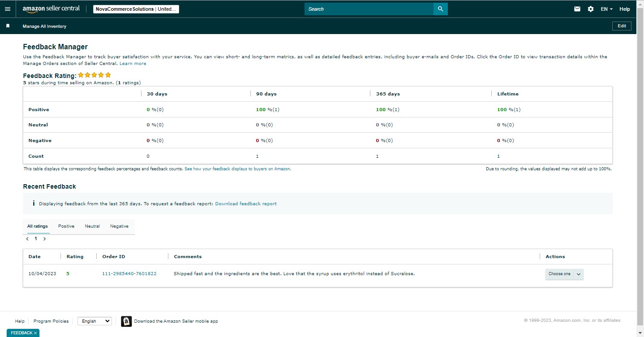The height and width of the screenshot is (337, 644).
Task: Go to previous feedback page arrow
Action: point(27,239)
